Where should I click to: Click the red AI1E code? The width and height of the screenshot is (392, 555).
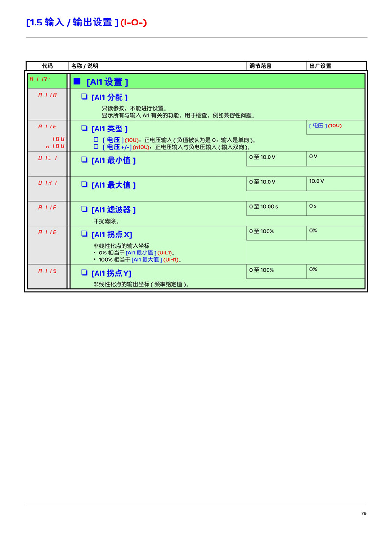48,232
